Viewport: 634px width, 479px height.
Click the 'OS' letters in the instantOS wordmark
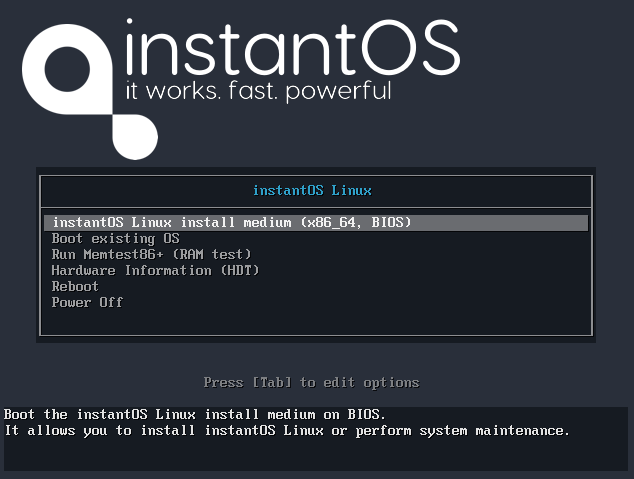(x=420, y=47)
